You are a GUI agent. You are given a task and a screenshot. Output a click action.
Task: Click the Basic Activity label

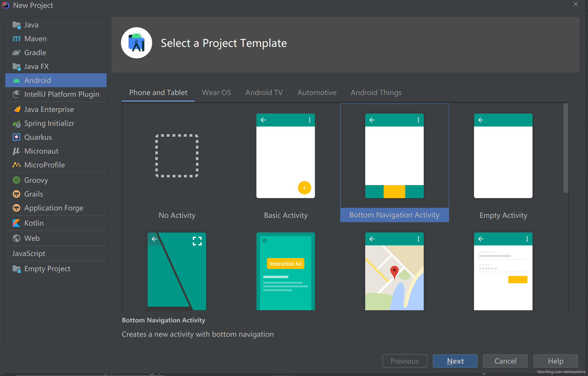(286, 215)
